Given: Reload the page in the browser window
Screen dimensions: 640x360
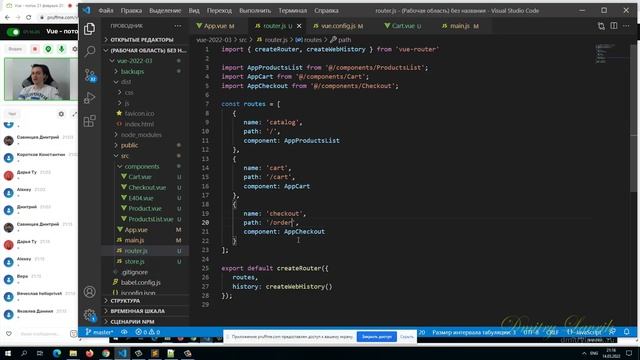Looking at the screenshot, I should 29,17.
